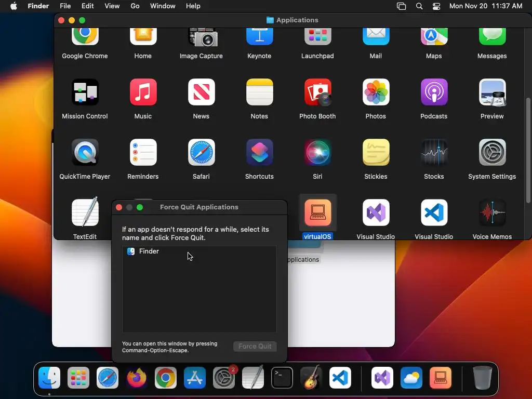
Task: Click the date and time in menu bar
Action: coord(486,6)
